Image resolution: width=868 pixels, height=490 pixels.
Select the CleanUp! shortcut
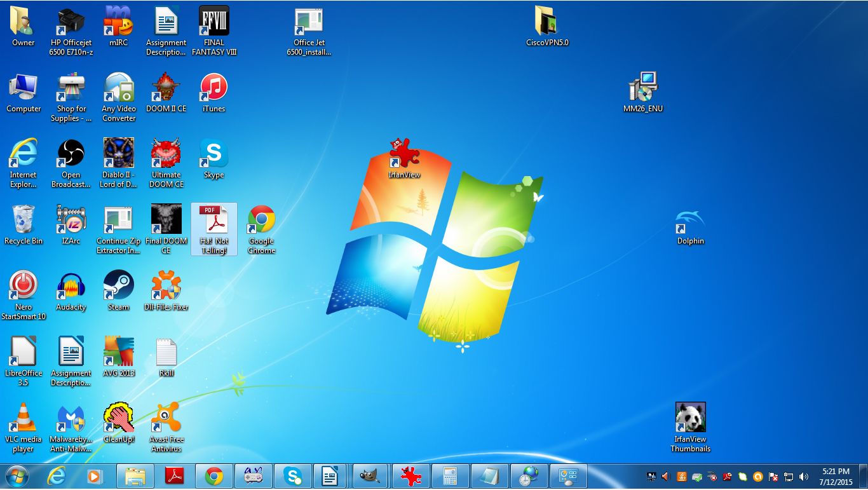click(x=119, y=423)
